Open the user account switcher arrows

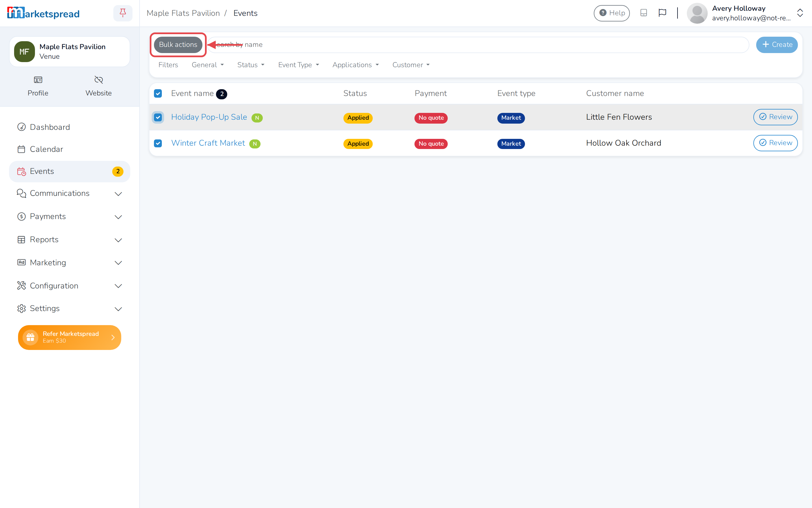800,13
